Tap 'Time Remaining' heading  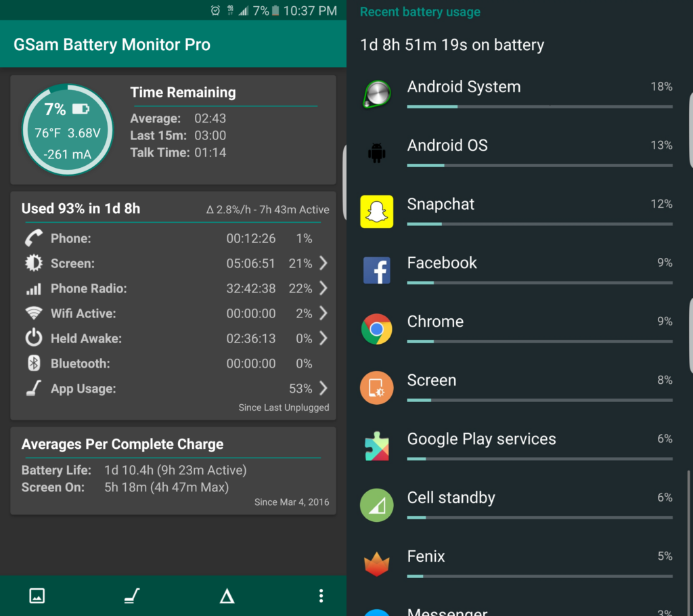pyautogui.click(x=183, y=92)
